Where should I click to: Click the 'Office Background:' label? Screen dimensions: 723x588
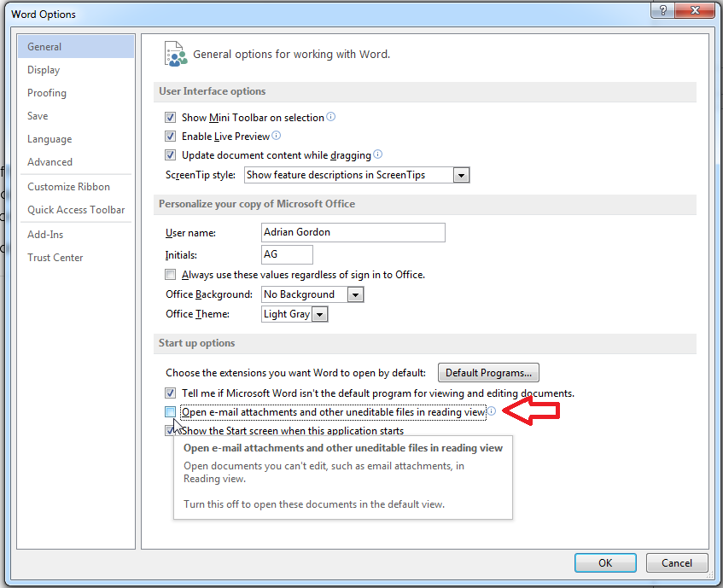[209, 294]
